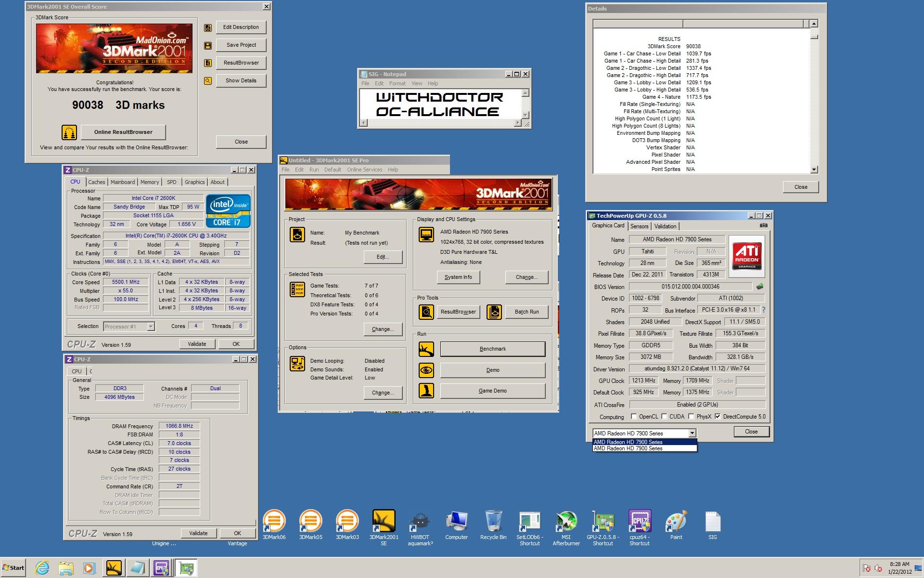This screenshot has width=924, height=578.
Task: Switch to the Caches tab in CPU-Z
Action: click(96, 182)
